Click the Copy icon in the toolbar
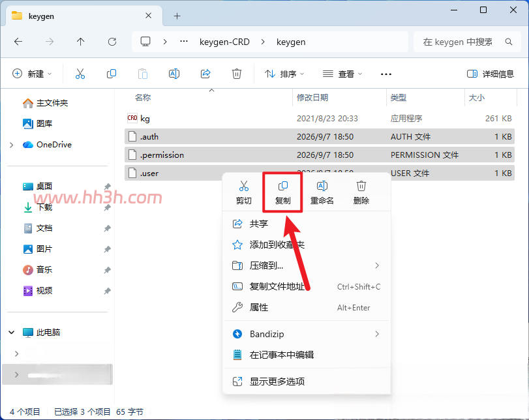This screenshot has width=529, height=420. [x=112, y=74]
